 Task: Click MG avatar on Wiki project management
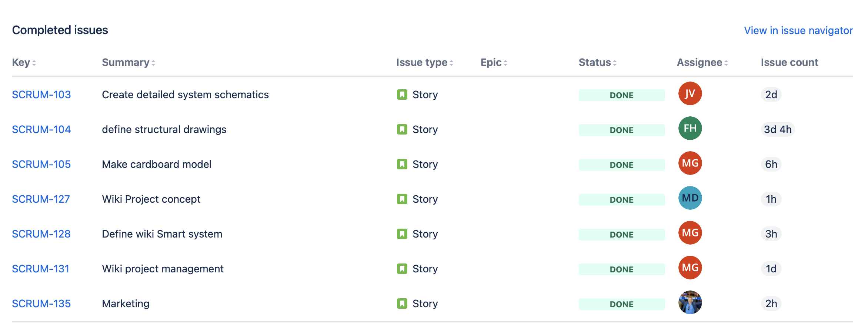coord(690,268)
